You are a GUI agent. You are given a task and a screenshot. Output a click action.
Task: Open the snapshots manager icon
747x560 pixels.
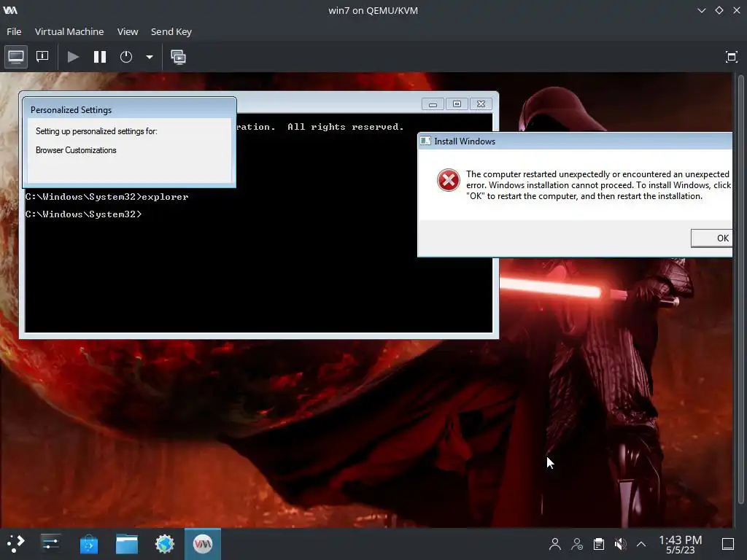pos(179,57)
